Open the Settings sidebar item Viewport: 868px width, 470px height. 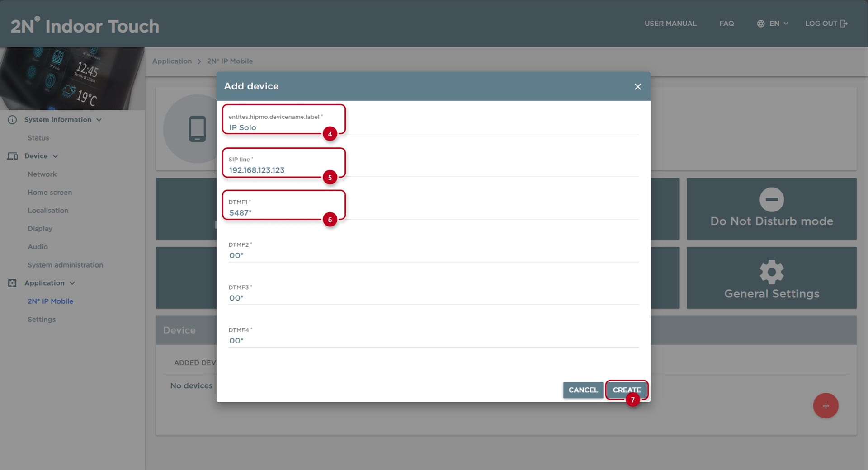pos(42,319)
